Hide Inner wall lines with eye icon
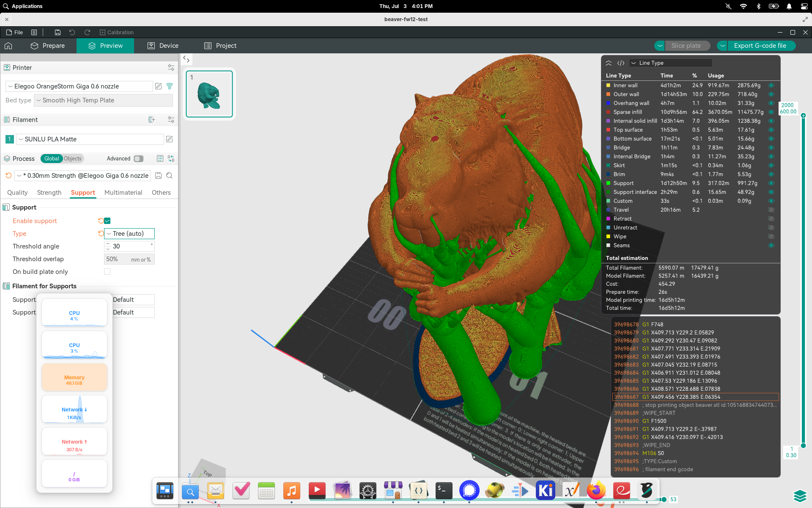 coord(771,86)
